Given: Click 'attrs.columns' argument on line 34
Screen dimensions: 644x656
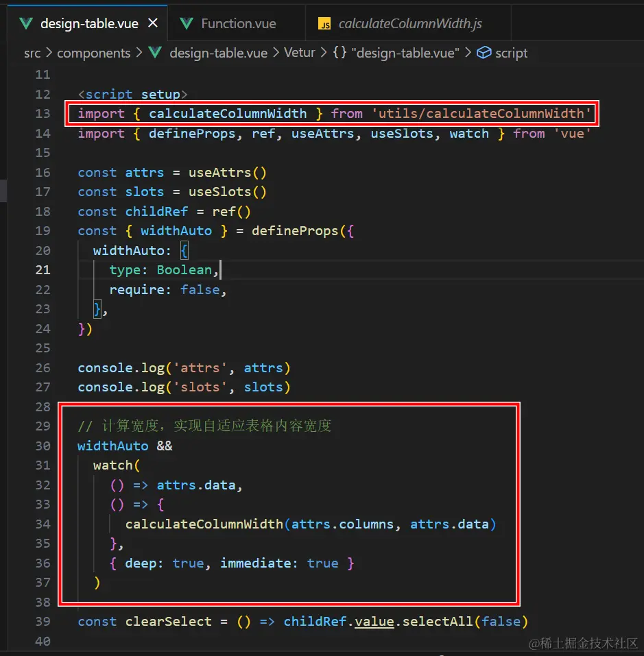Looking at the screenshot, I should pyautogui.click(x=342, y=524).
